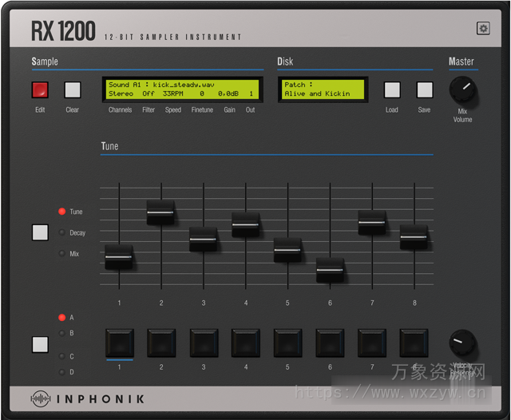This screenshot has width=511, height=420.
Task: Select bank A indicator
Action: click(62, 317)
